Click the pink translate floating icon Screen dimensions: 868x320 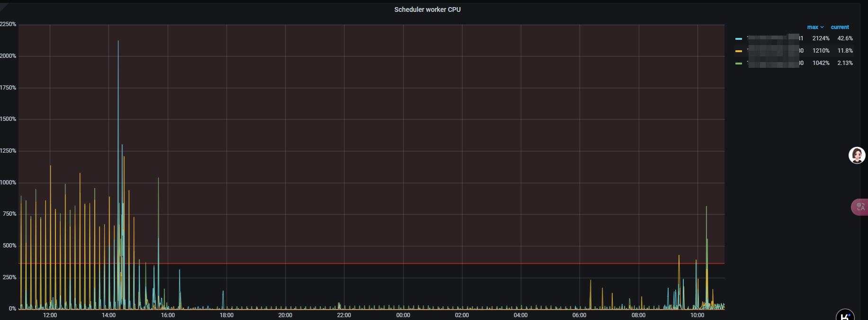tap(860, 207)
